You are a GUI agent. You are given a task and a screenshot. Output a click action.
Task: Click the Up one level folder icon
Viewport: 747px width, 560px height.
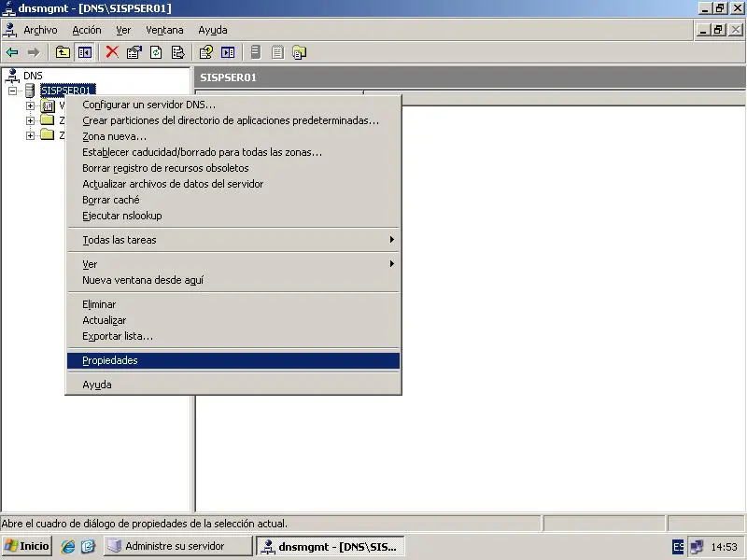63,52
